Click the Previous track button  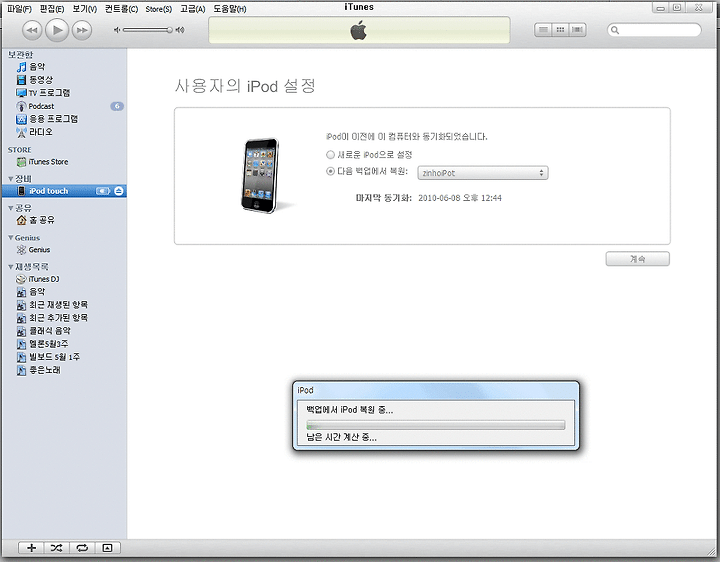tap(32, 30)
